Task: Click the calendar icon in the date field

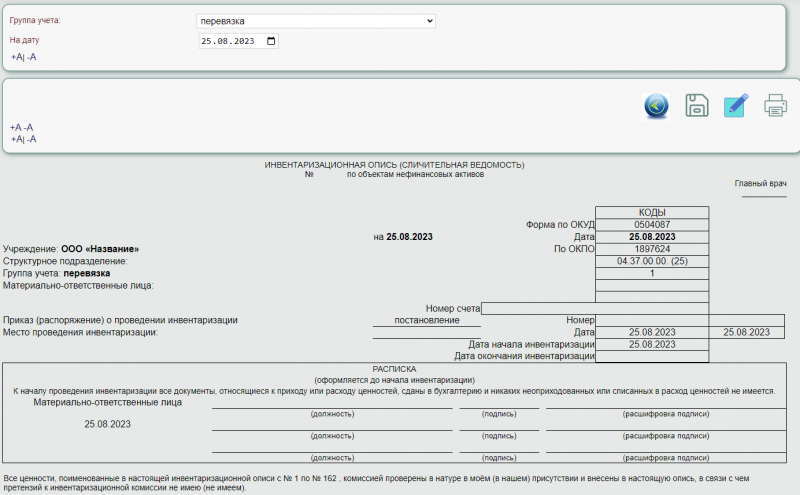Action: click(x=272, y=41)
